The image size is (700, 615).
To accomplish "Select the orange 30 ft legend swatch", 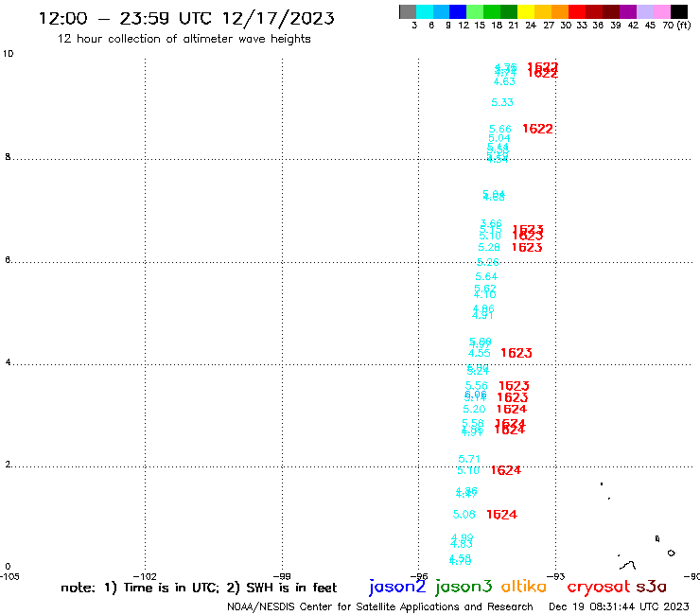I will click(560, 11).
